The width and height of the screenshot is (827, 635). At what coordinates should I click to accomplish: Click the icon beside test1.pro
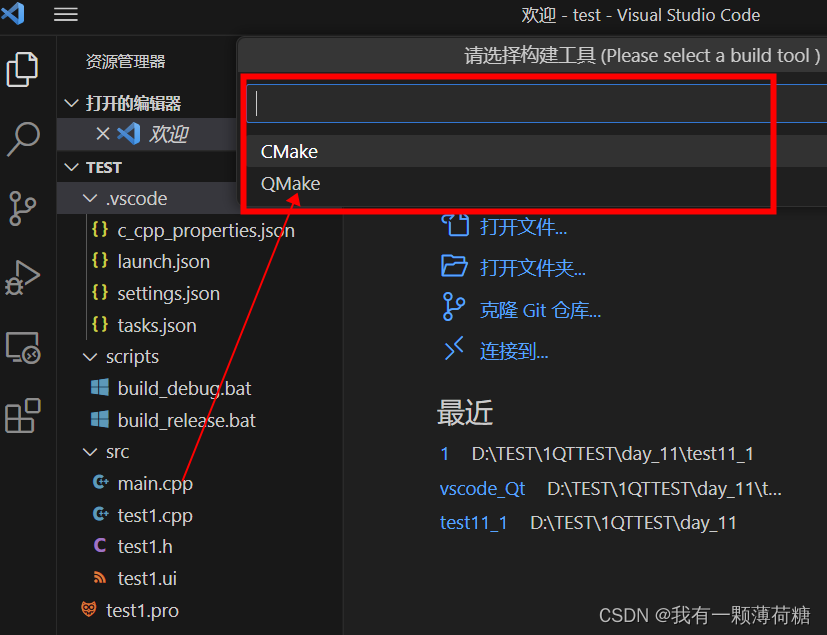89,609
